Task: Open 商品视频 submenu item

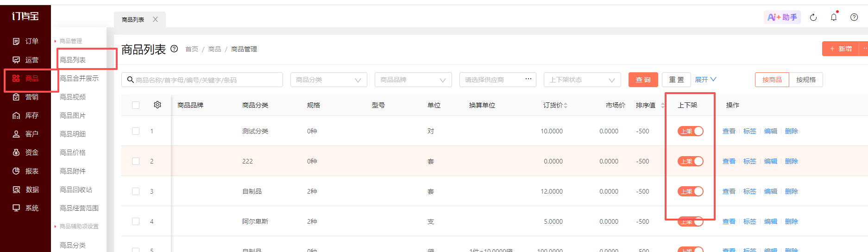Action: [73, 97]
